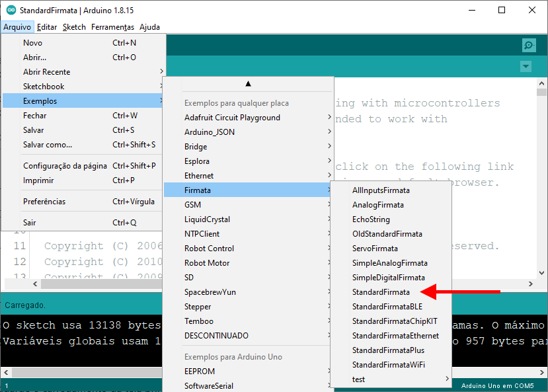
Task: Load the ServoFirmata example
Action: coord(391,249)
